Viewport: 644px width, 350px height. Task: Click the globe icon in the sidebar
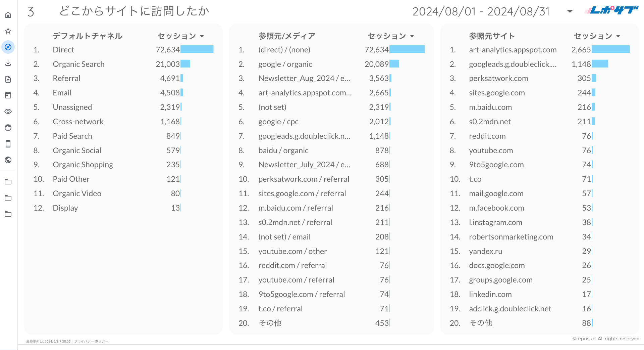click(8, 160)
